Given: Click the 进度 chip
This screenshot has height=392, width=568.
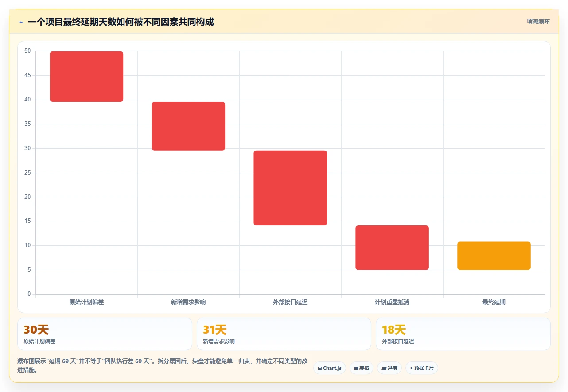Looking at the screenshot, I should click(389, 368).
